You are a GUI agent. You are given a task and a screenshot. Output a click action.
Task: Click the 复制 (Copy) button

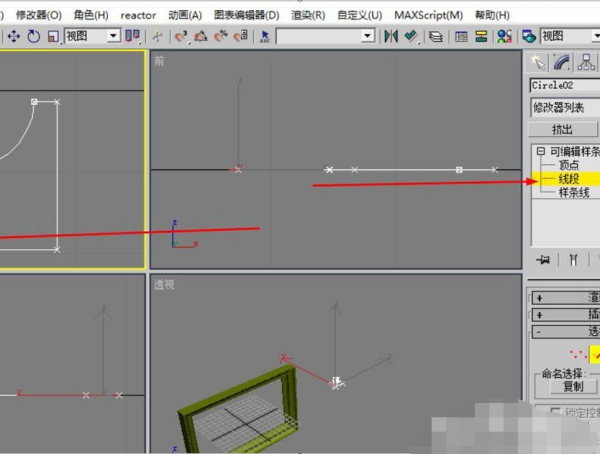572,386
